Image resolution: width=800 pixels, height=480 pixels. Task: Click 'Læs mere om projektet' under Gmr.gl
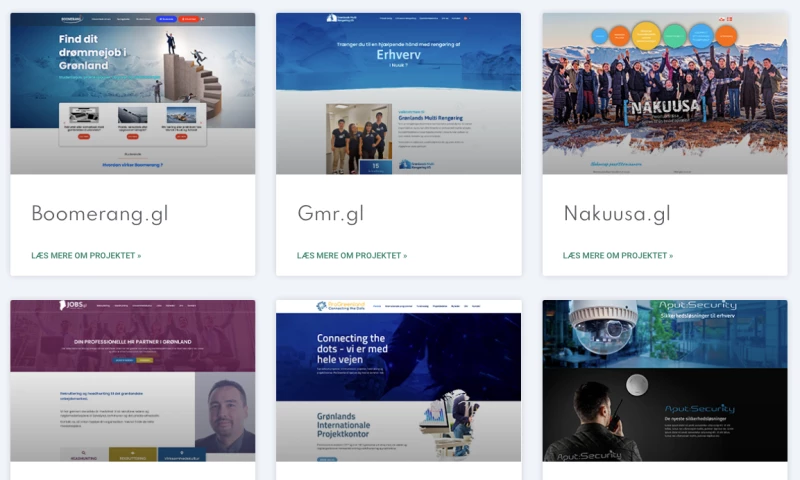point(352,256)
